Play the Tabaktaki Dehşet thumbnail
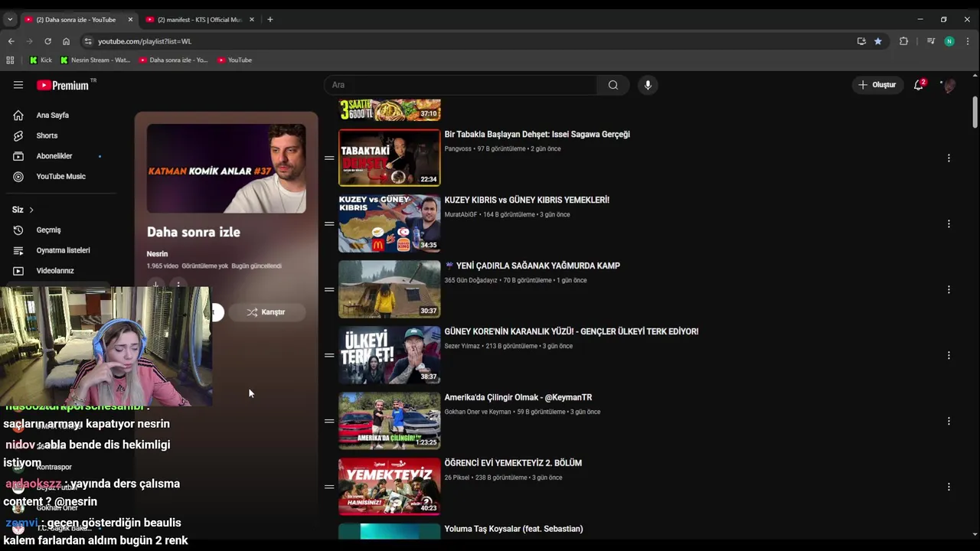The width and height of the screenshot is (980, 551). click(390, 158)
